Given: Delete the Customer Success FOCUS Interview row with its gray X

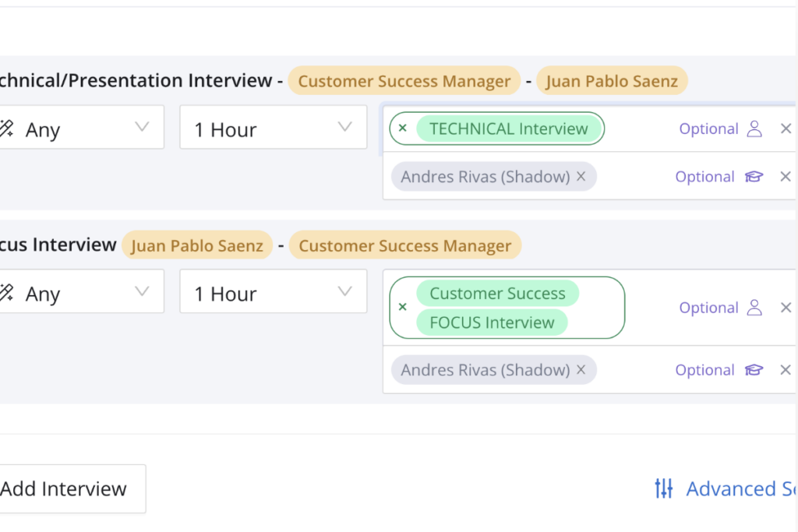Looking at the screenshot, I should [x=786, y=308].
